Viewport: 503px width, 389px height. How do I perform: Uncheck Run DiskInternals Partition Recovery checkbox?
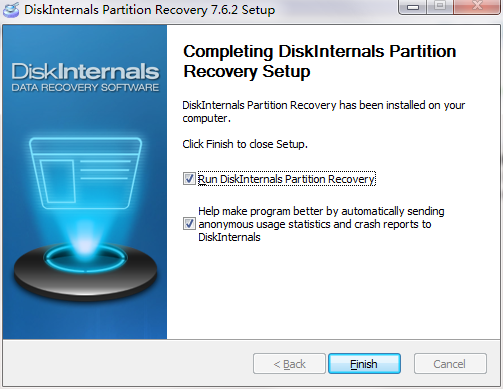(x=189, y=179)
